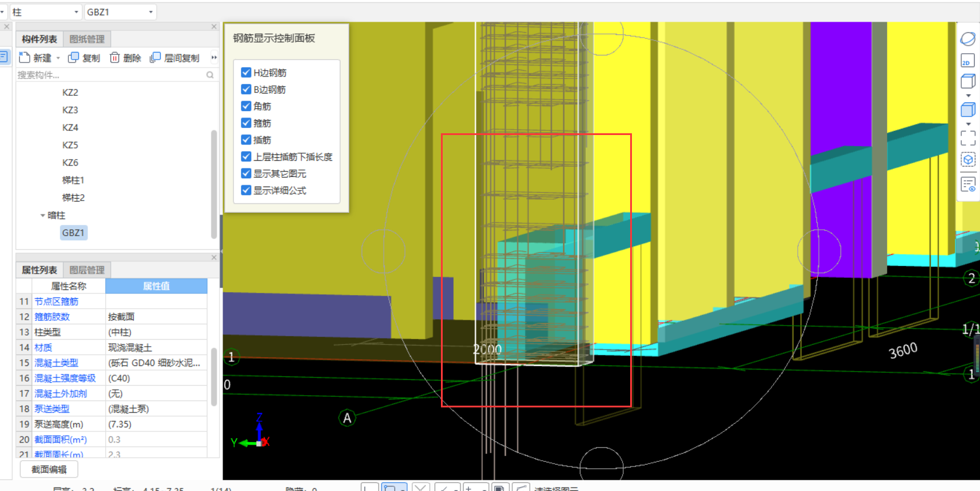
Task: Click the 按截面 value cell
Action: tap(157, 317)
